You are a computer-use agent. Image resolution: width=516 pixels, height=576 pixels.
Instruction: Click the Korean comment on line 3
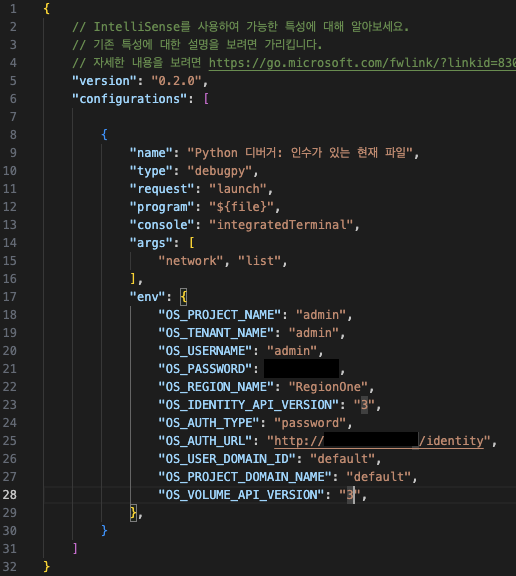197,45
